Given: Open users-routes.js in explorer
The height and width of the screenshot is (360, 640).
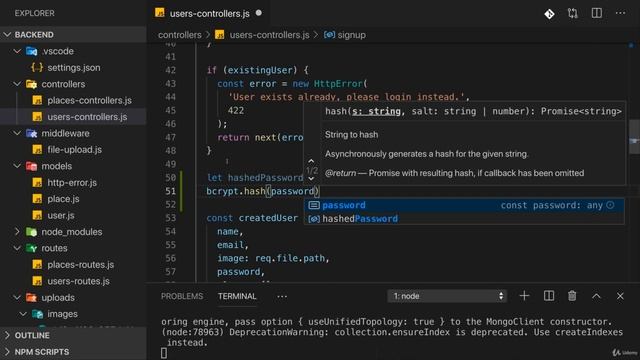Looking at the screenshot, I should click(x=78, y=281).
